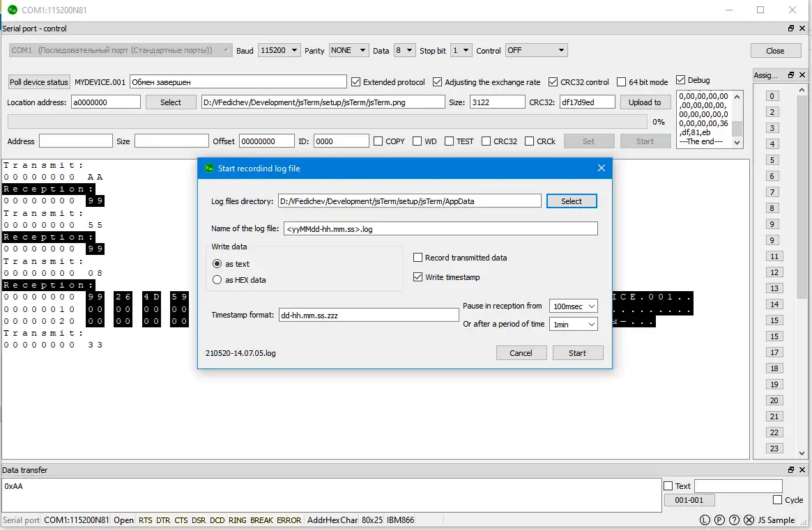Open the Stop bit dropdown
The image size is (812, 530).
pos(461,50)
